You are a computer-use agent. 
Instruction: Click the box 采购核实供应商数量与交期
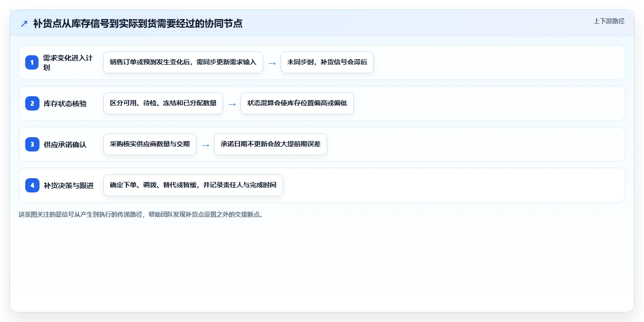[150, 144]
